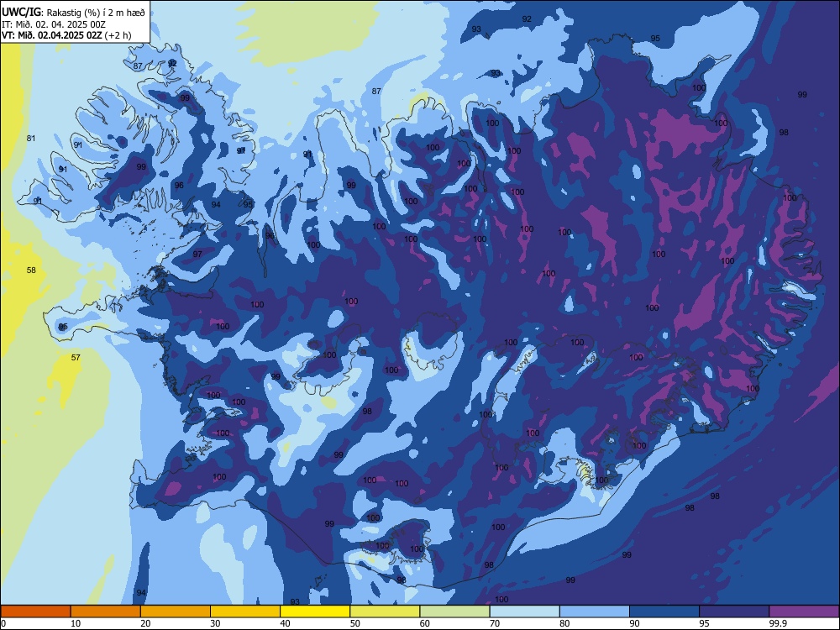Pick the 50–60 yellow-green legend swatch
The height and width of the screenshot is (630, 840).
[386, 612]
